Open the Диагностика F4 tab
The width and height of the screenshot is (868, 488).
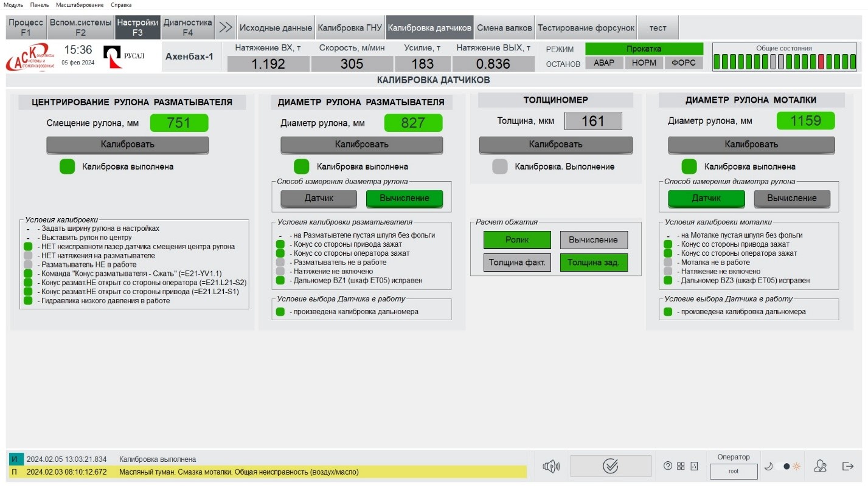(187, 27)
